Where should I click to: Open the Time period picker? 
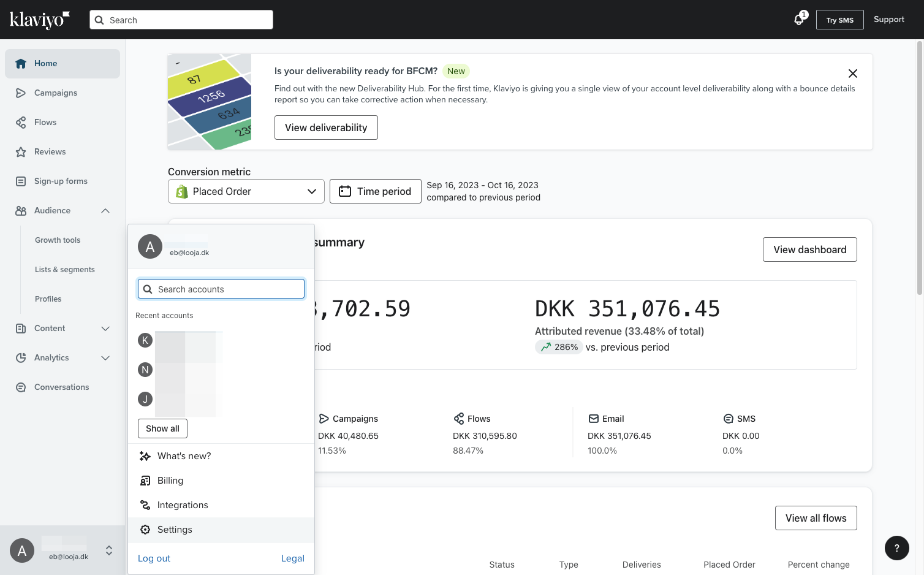point(376,191)
